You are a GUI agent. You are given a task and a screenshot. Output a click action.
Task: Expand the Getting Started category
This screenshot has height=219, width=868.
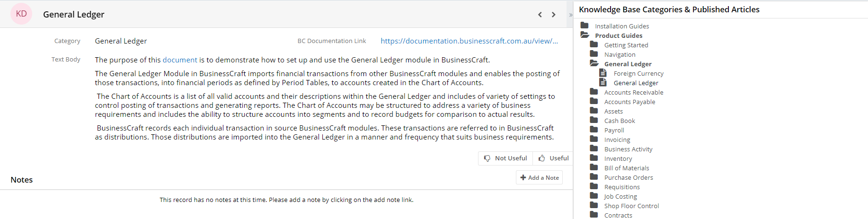pos(626,45)
